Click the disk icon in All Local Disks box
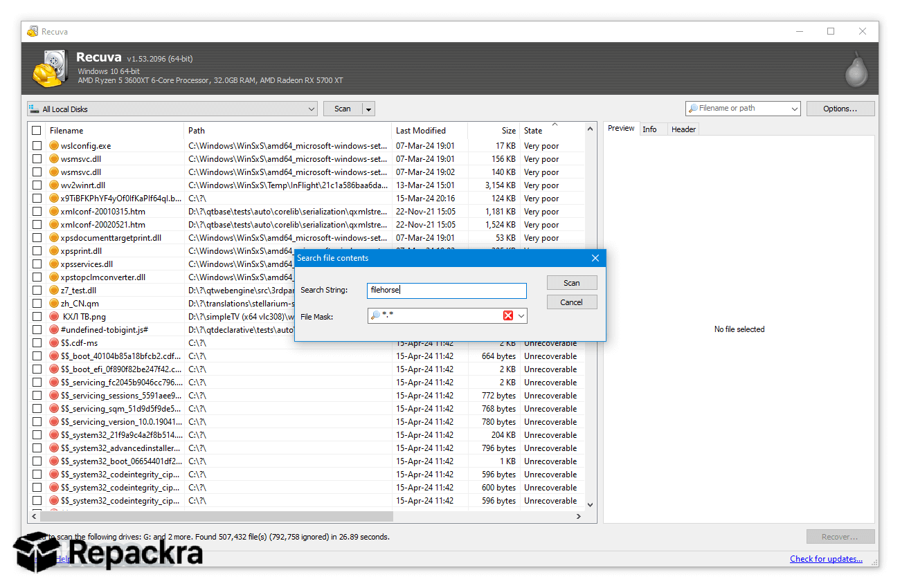 coord(34,109)
